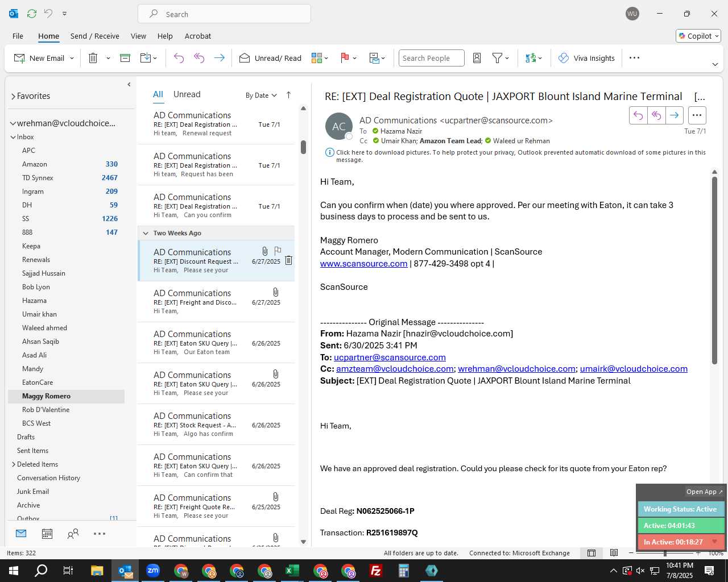The width and height of the screenshot is (728, 582).
Task: Open the View tab
Action: [138, 36]
